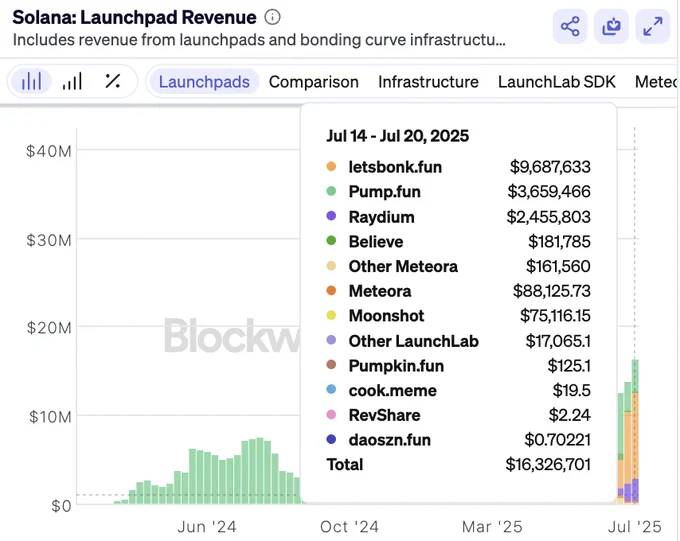Click a green bar near Jun '24
This screenshot has height=541, width=680.
(208, 479)
